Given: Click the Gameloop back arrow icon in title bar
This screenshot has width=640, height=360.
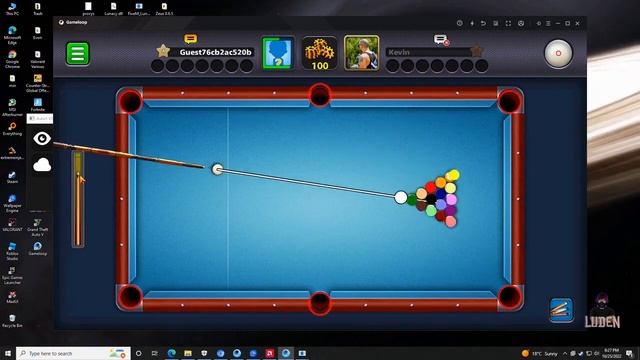Looking at the screenshot, I should coord(483,24).
